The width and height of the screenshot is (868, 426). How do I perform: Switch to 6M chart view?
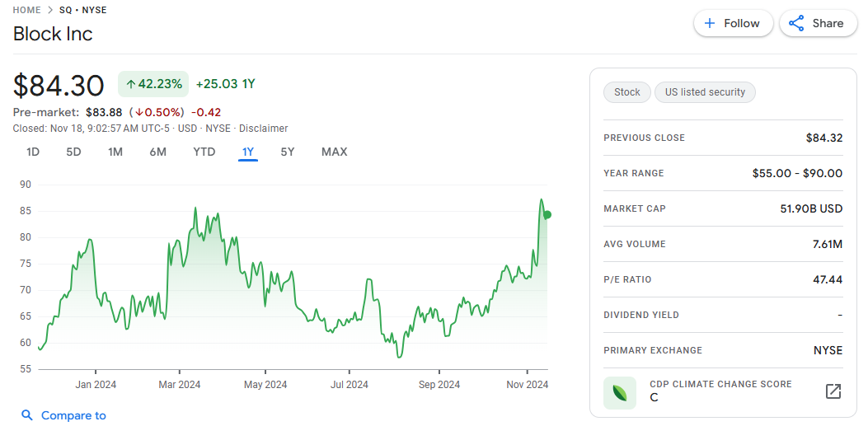coord(158,152)
